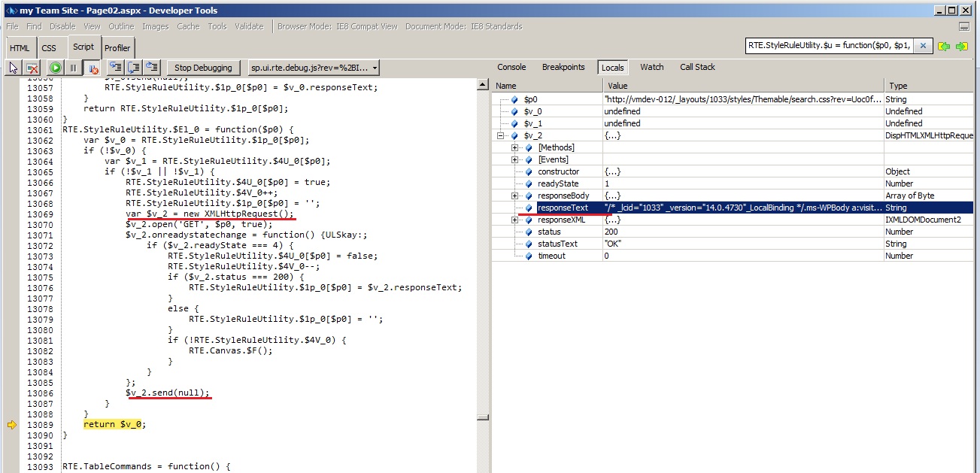Click the Search Previous green arrow
The image size is (980, 473).
click(944, 46)
